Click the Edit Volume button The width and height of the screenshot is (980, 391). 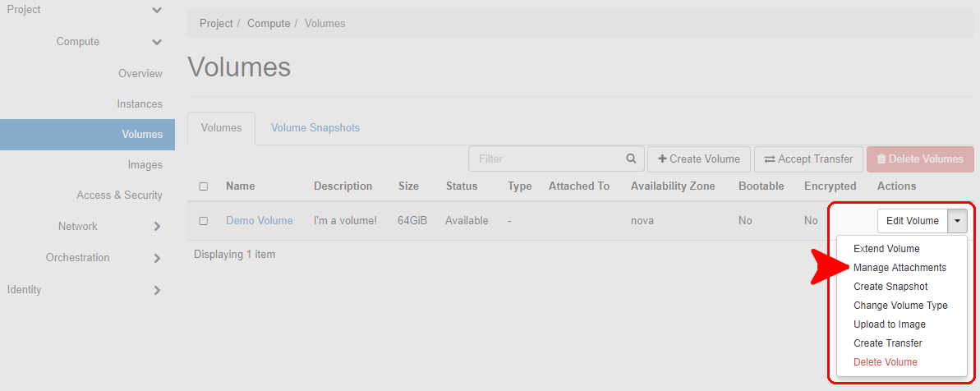[912, 221]
